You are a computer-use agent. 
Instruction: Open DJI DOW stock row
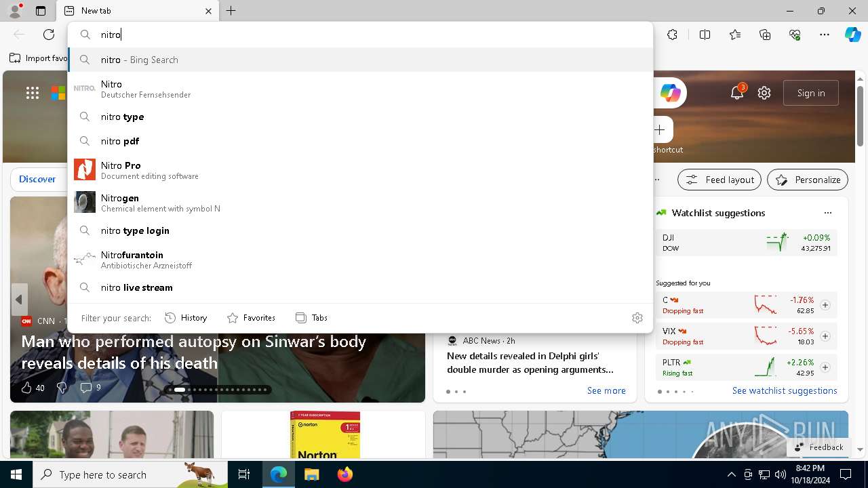tap(747, 243)
